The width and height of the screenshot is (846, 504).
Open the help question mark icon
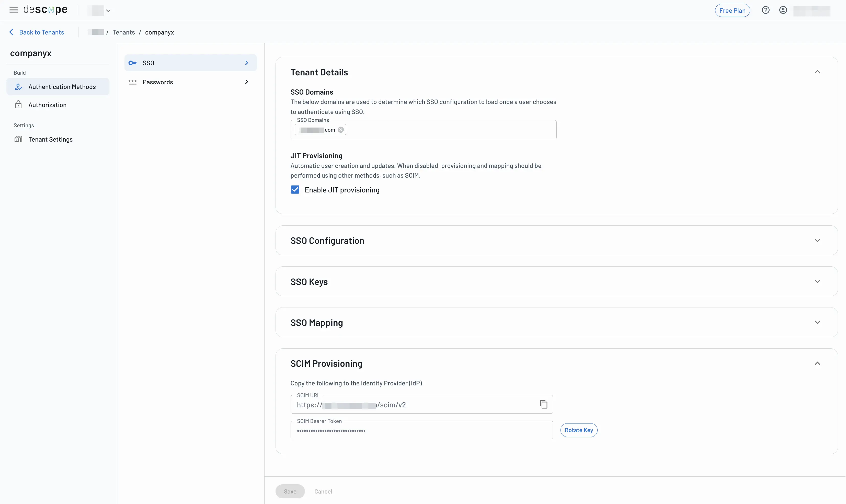(765, 10)
